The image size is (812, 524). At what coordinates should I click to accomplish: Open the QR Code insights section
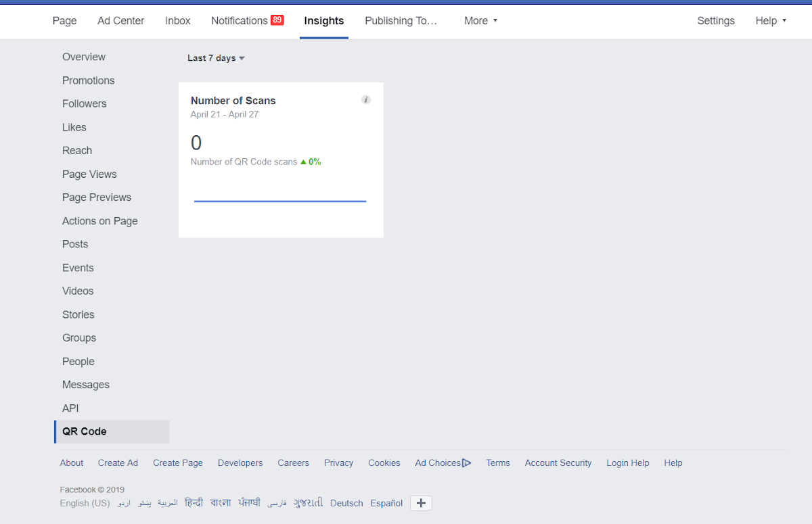85,431
